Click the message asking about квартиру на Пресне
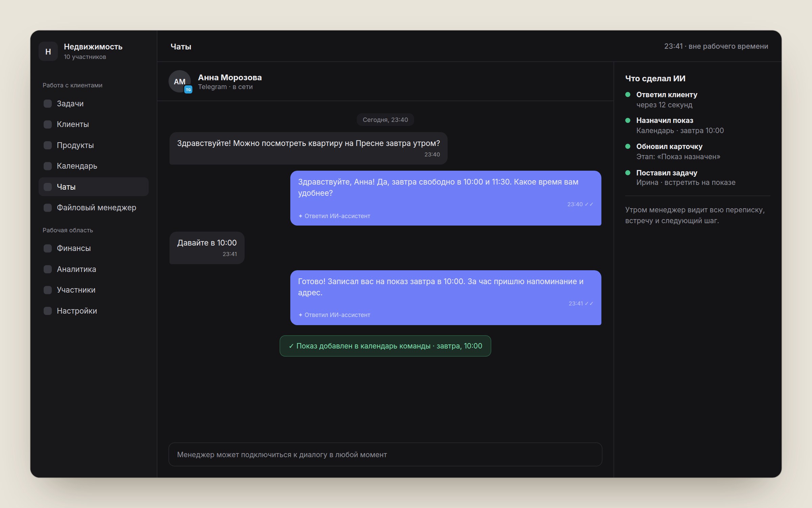The width and height of the screenshot is (812, 508). tap(308, 148)
